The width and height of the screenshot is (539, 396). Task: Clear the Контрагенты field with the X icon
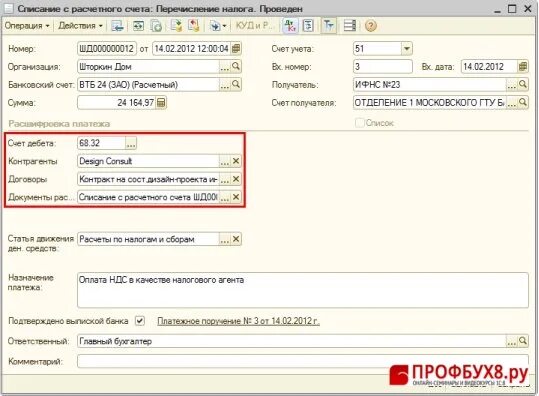[236, 161]
